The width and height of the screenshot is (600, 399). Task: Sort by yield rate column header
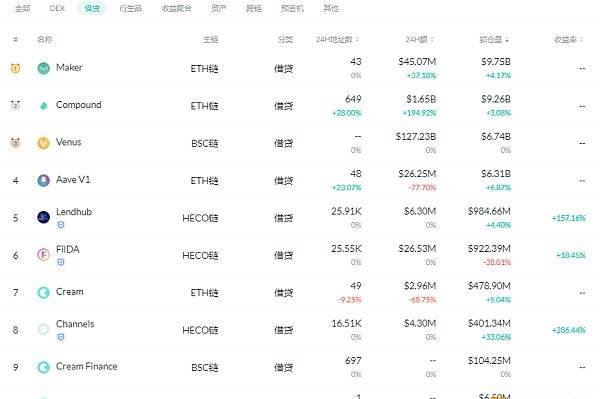569,39
